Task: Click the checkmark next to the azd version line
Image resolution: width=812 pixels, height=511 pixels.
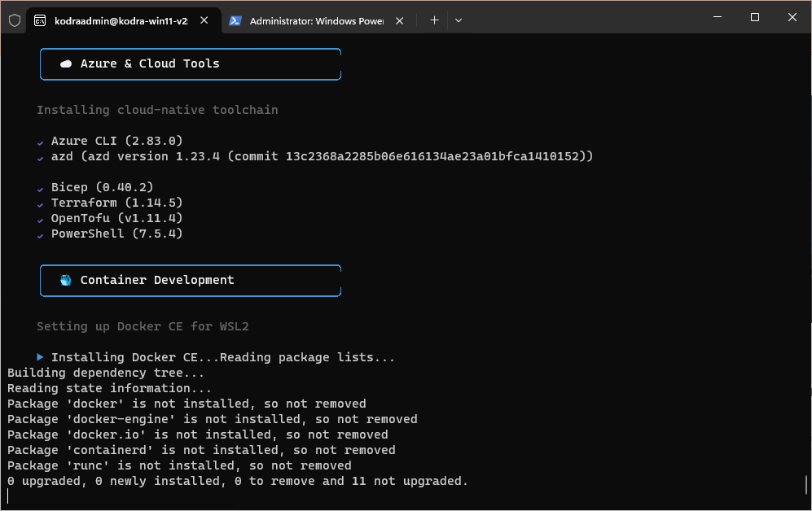Action: (40, 156)
